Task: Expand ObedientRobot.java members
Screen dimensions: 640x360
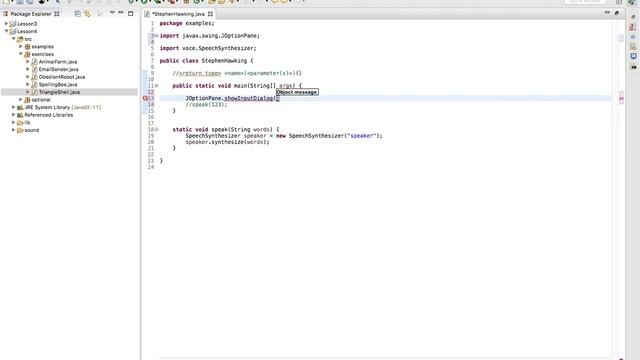Action: [x=28, y=77]
